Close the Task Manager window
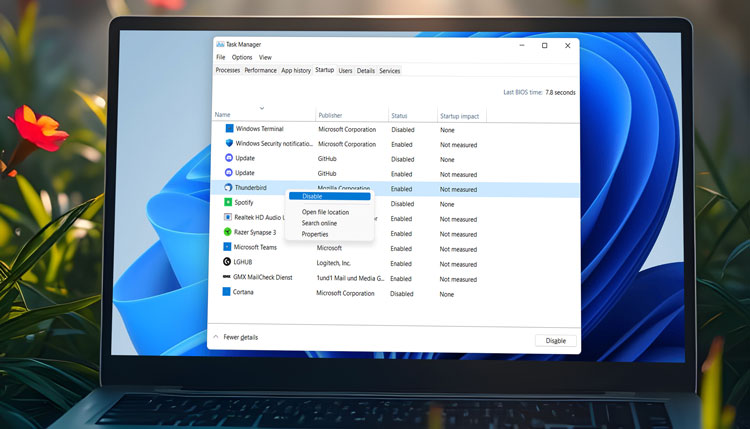The width and height of the screenshot is (750, 429). coord(567,45)
